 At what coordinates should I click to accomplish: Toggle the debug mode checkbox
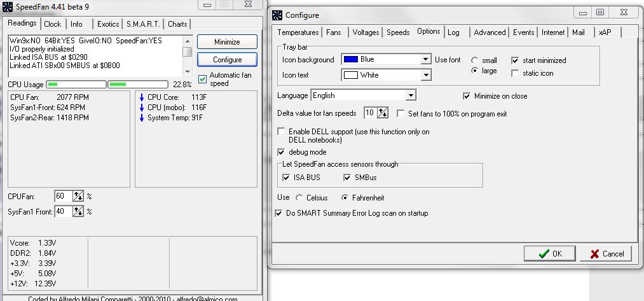(282, 152)
